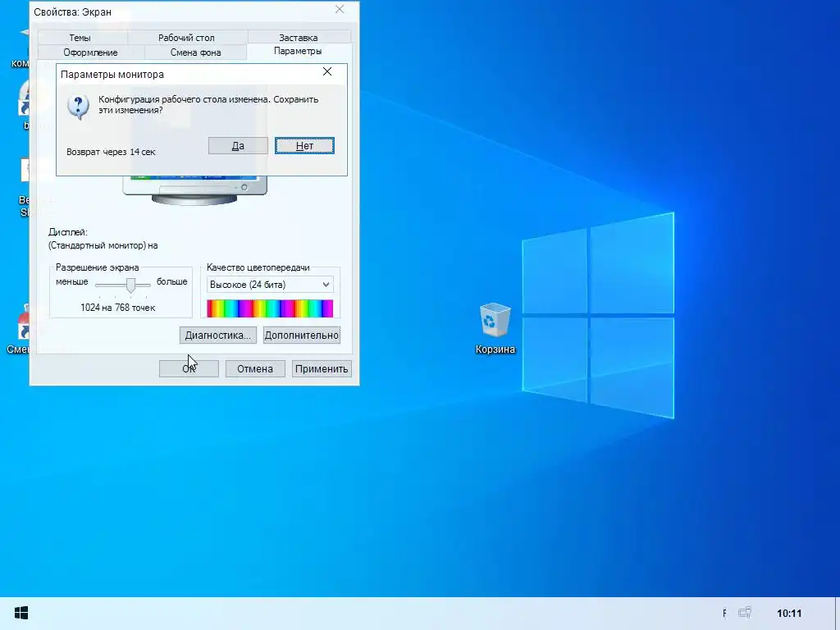Open the Дополнительно settings button

click(x=302, y=336)
